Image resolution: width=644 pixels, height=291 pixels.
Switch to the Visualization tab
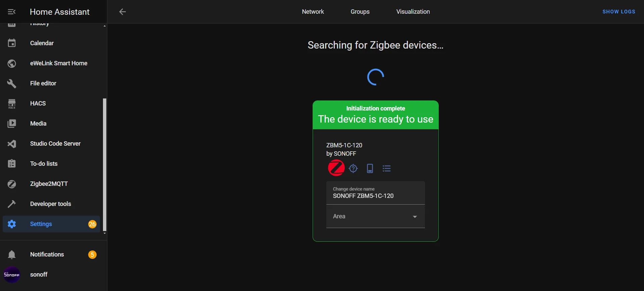pyautogui.click(x=413, y=12)
